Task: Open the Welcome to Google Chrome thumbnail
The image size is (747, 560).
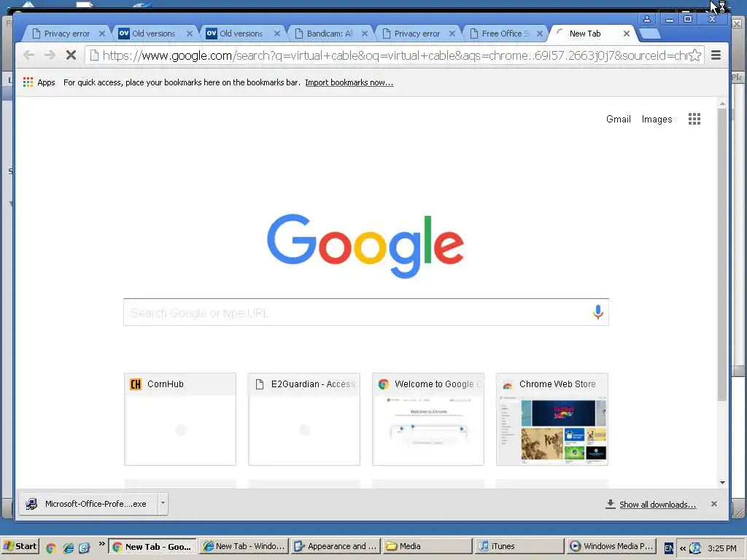Action: point(427,419)
